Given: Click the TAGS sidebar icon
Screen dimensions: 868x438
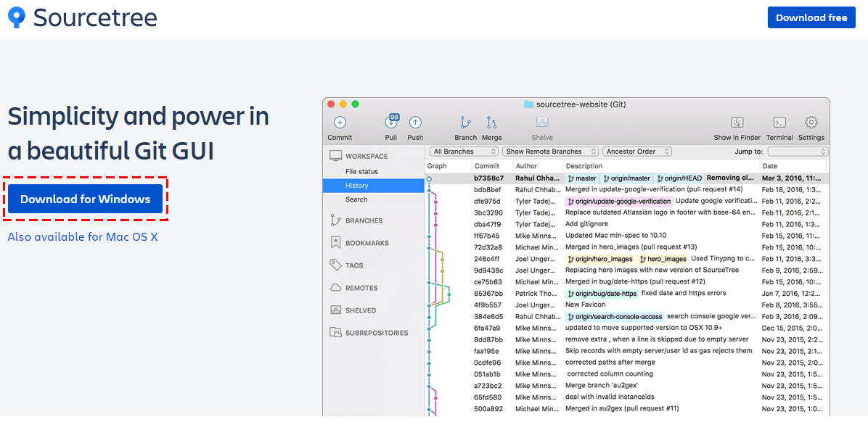Looking at the screenshot, I should coord(335,265).
